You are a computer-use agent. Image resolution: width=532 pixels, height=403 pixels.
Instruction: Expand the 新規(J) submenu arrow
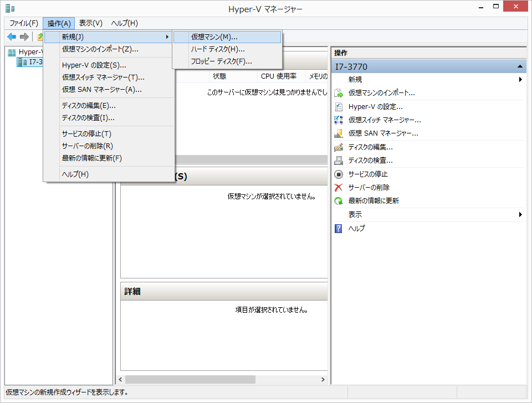167,37
